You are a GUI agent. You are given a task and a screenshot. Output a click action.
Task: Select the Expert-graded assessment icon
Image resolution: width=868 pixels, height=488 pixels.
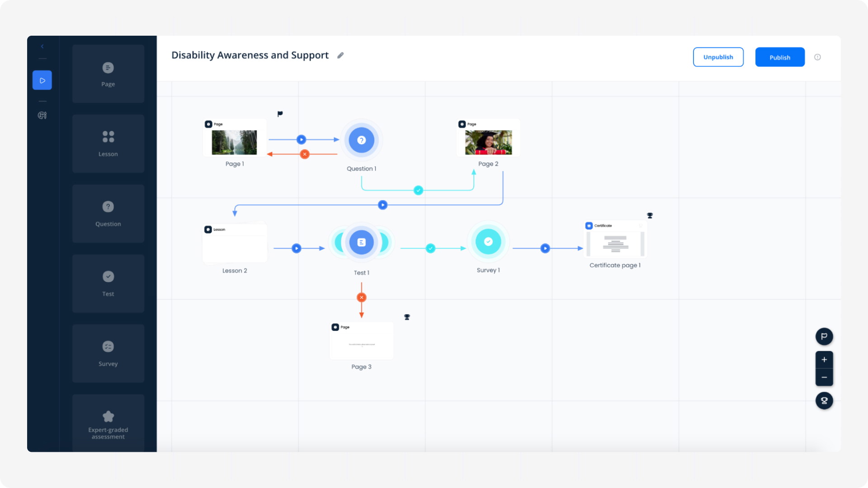[107, 417]
